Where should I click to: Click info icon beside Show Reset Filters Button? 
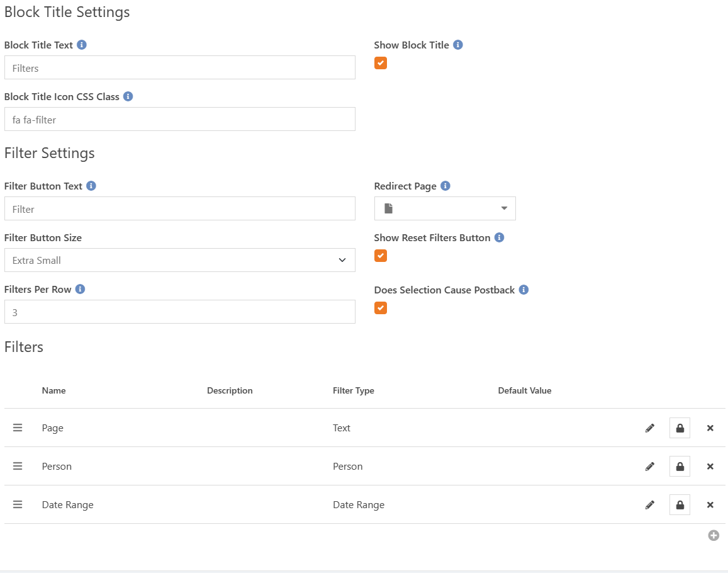(499, 237)
